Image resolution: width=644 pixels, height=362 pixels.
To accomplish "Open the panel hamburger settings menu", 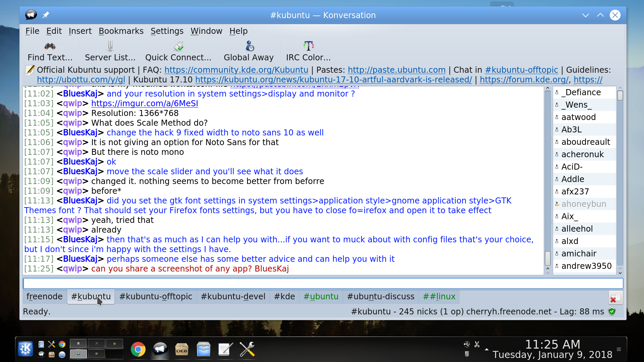I will (619, 349).
